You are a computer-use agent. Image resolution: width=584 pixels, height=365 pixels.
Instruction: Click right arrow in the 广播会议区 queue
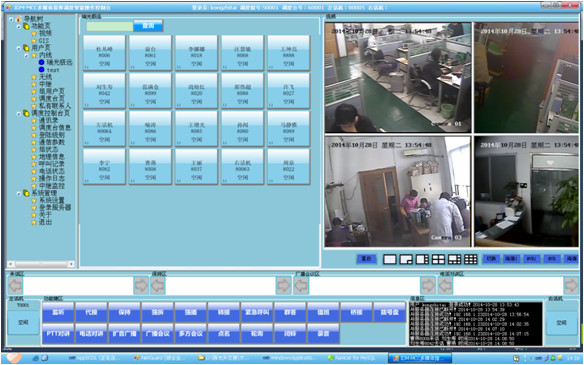coord(428,286)
